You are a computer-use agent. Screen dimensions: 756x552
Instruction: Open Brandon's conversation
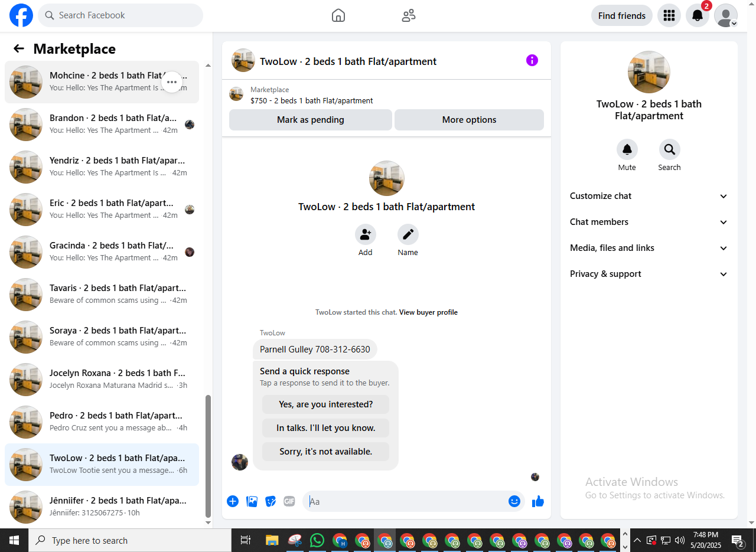[x=102, y=125]
